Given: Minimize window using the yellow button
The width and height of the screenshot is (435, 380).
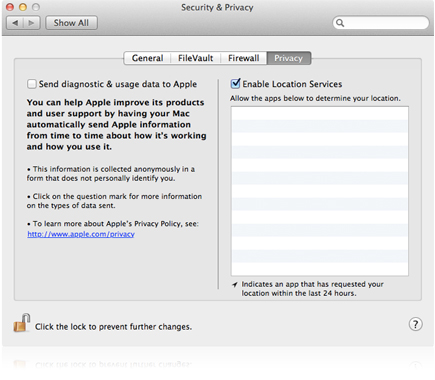Looking at the screenshot, I should (23, 7).
